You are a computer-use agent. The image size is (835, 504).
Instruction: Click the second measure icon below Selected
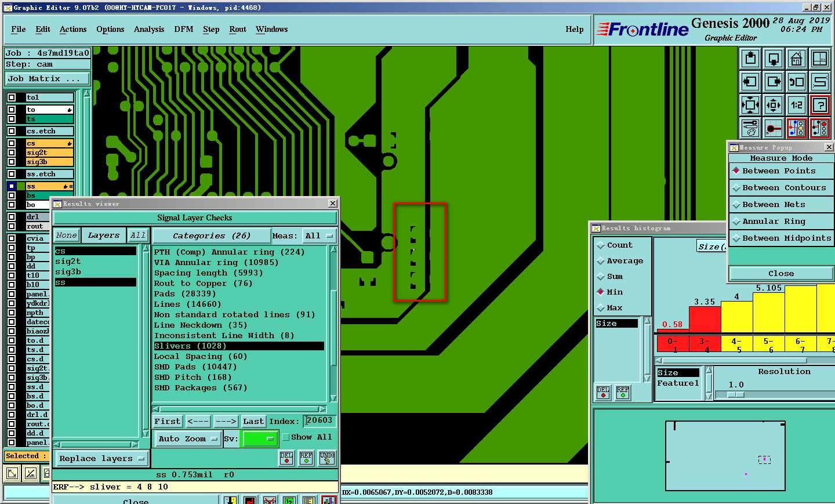(31, 474)
